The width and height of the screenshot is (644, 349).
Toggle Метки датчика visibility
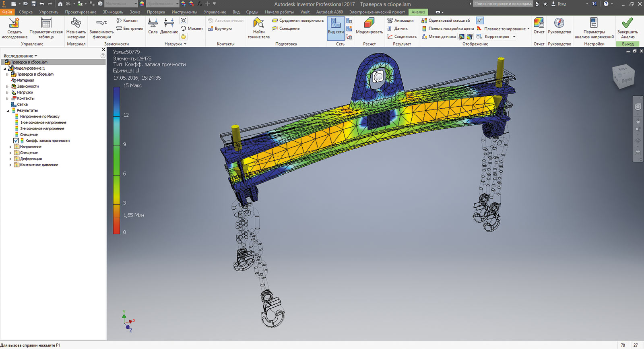(439, 37)
